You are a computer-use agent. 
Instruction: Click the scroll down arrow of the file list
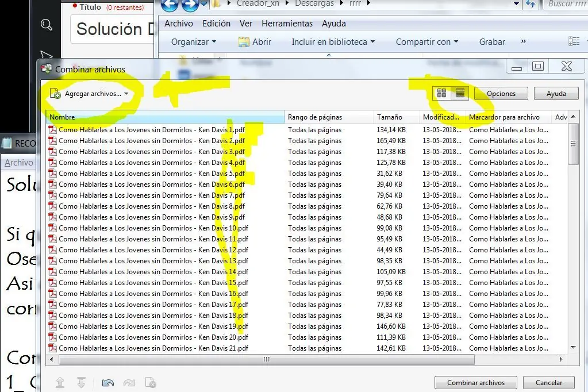coord(573,347)
